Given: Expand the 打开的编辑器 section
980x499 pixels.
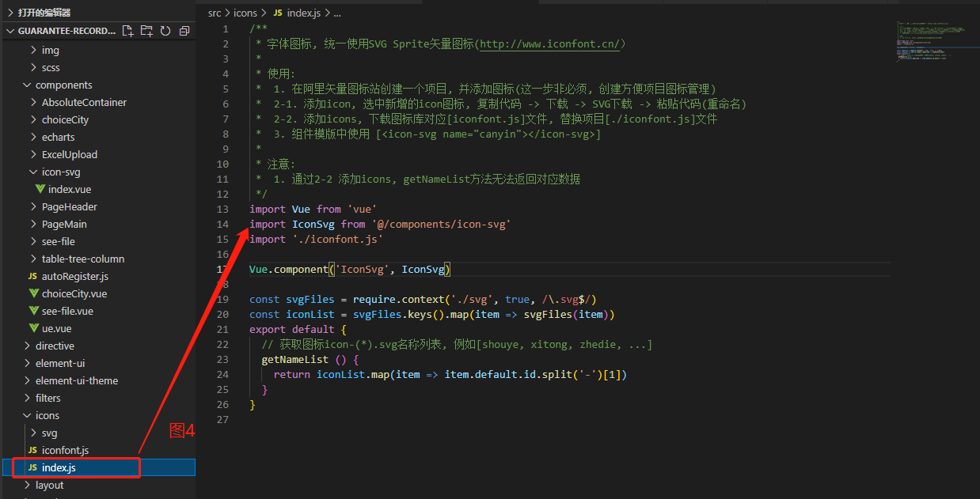Looking at the screenshot, I should tap(10, 12).
